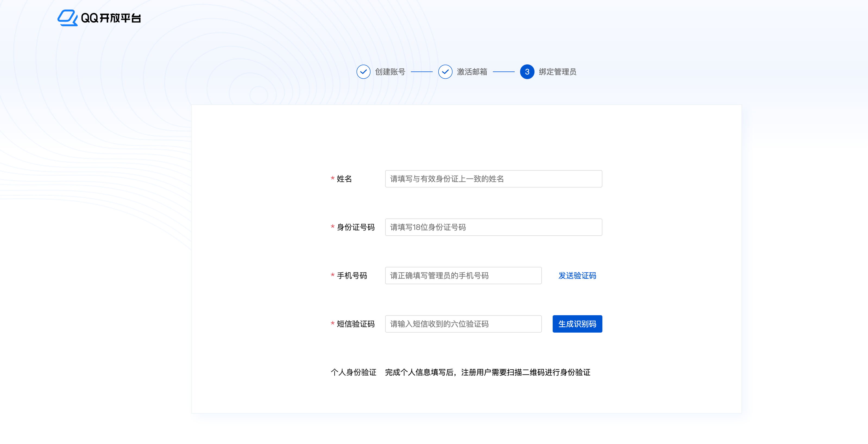Click the 短信验证码 input field
This screenshot has height=444, width=868.
point(463,324)
